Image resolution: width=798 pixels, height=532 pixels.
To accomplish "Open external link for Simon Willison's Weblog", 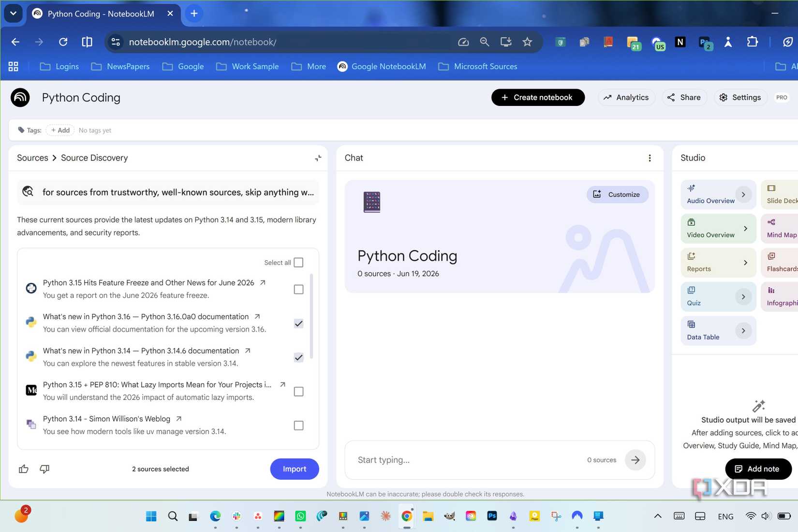I will tap(179, 419).
